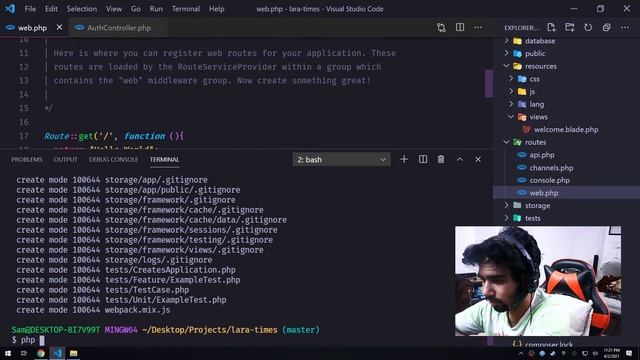The height and width of the screenshot is (360, 640).
Task: Open Task View in the taskbar
Action: point(24,353)
